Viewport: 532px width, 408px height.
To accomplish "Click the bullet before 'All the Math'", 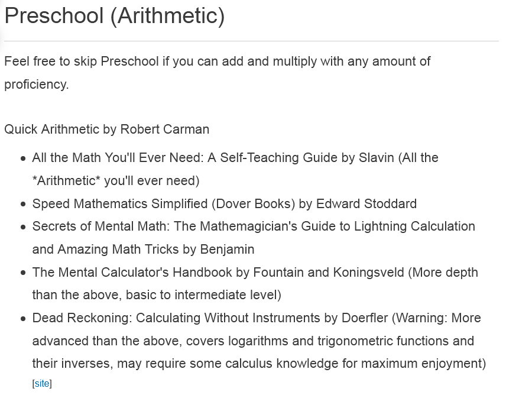I will [23, 158].
